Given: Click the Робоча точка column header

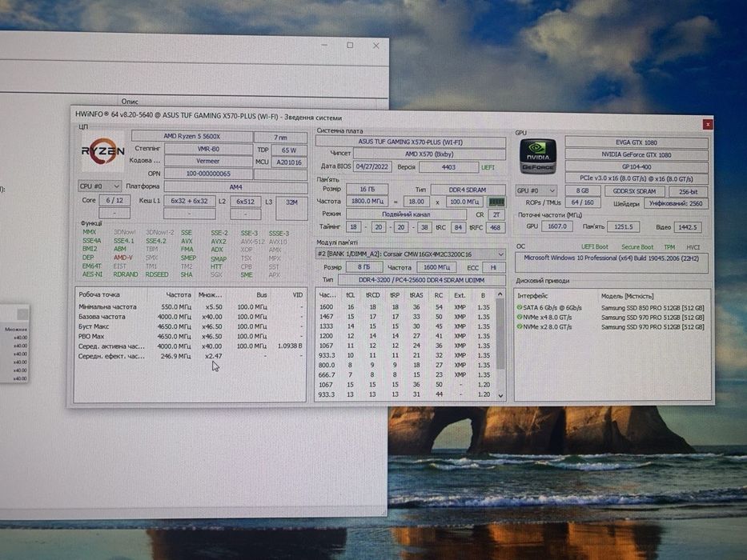Looking at the screenshot, I should click(x=99, y=294).
